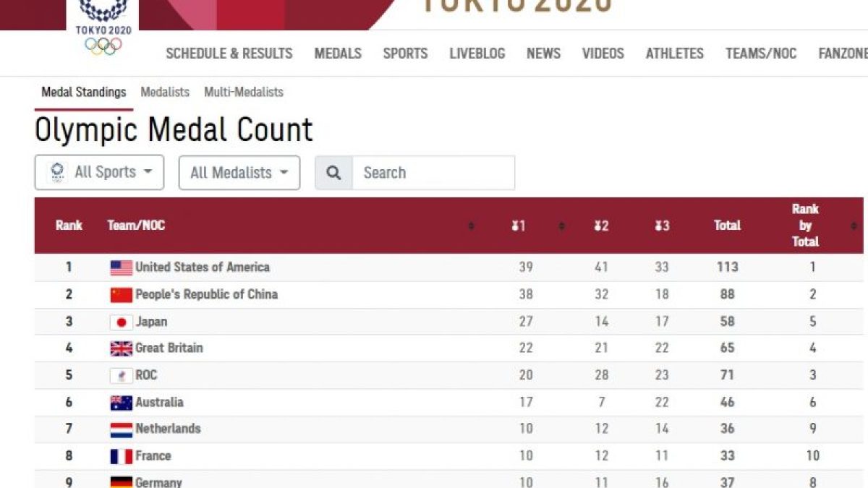This screenshot has width=868, height=488.
Task: Click the Rank column header
Action: [69, 226]
